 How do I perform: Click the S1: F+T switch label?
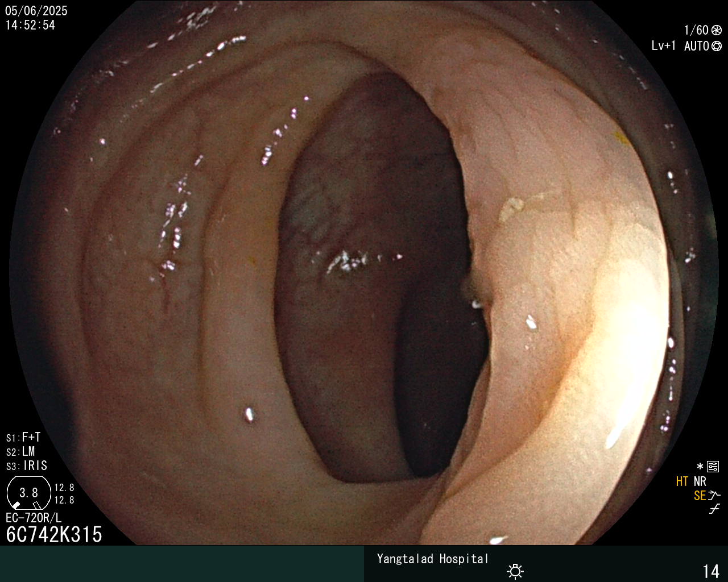click(x=23, y=438)
